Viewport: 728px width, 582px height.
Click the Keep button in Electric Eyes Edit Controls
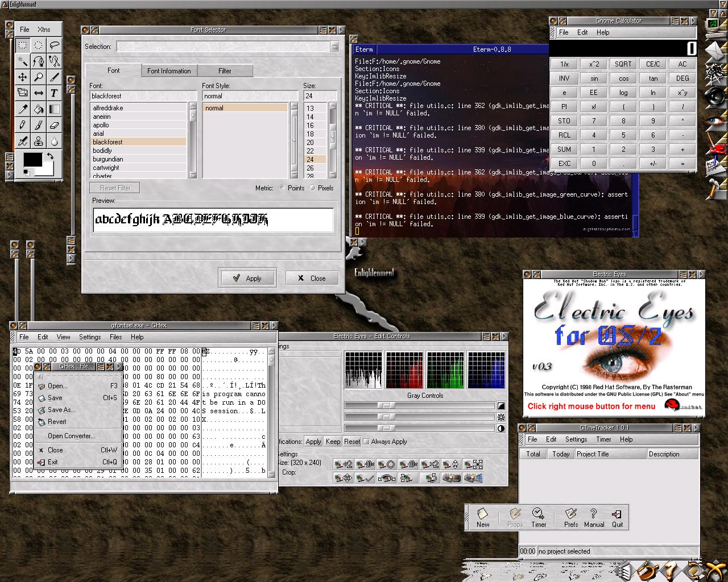[333, 442]
